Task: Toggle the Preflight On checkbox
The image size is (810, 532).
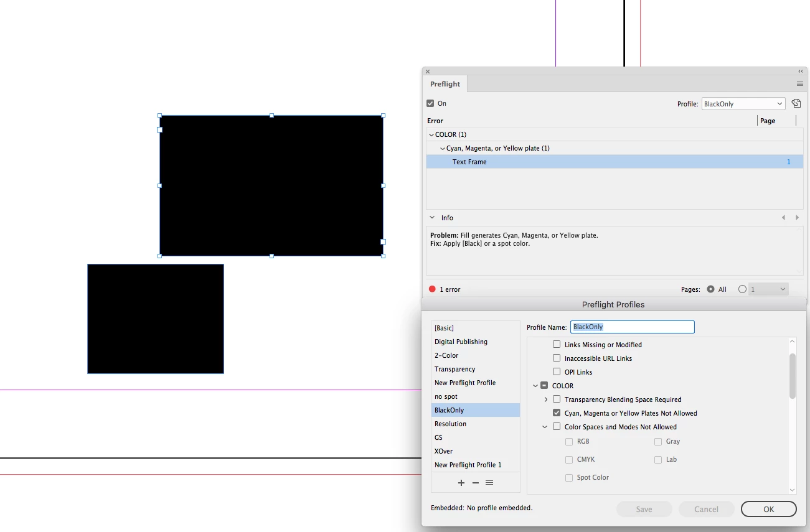Action: click(430, 103)
